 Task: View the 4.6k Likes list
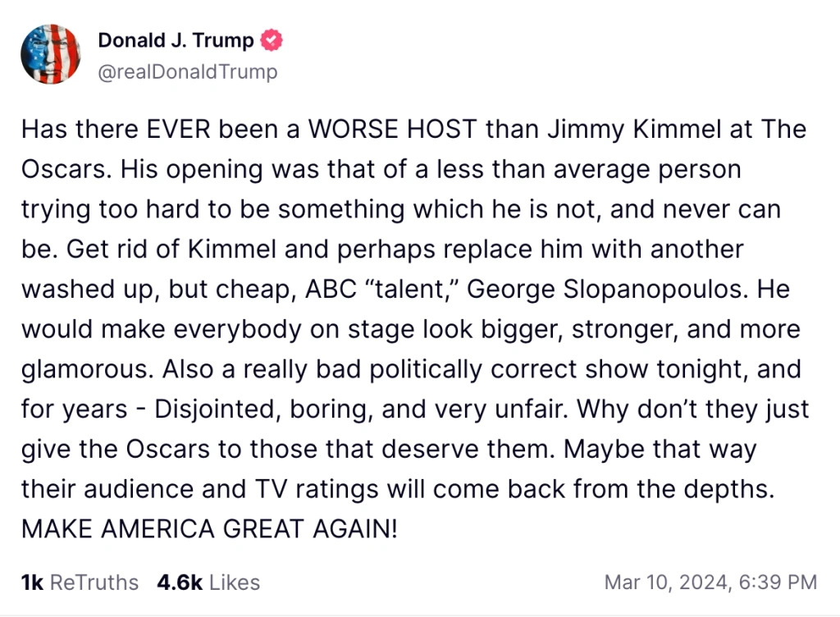208,583
